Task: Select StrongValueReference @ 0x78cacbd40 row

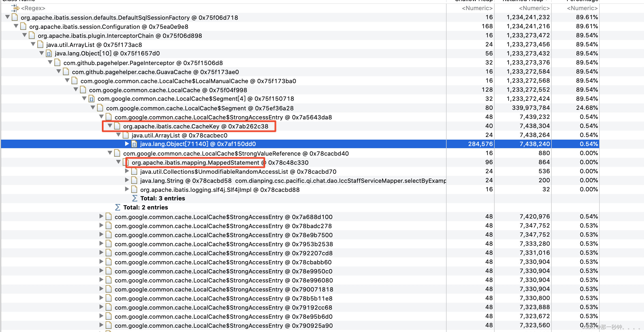Action: click(236, 153)
